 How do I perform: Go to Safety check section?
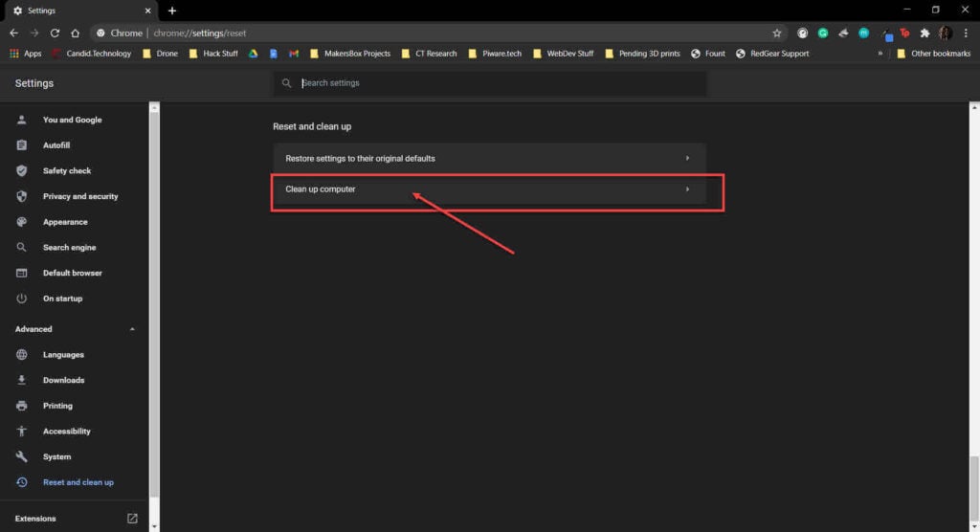[67, 170]
